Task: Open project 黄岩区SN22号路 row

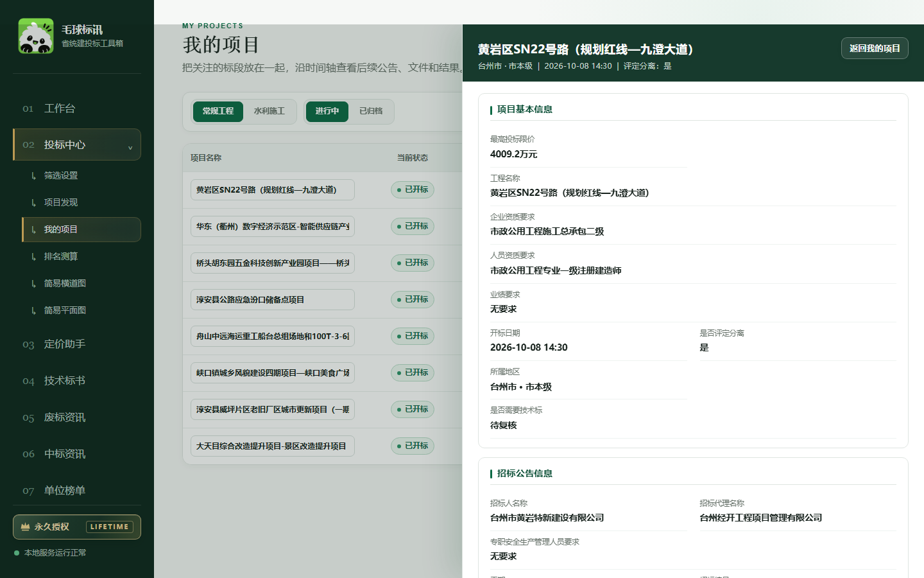Action: [x=273, y=190]
